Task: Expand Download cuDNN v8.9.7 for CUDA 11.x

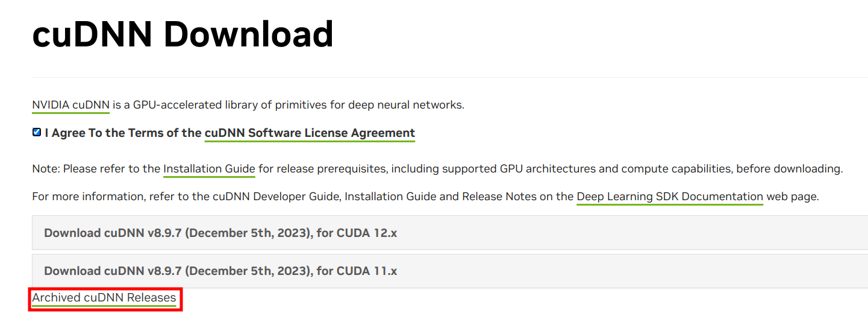Action: (x=450, y=271)
